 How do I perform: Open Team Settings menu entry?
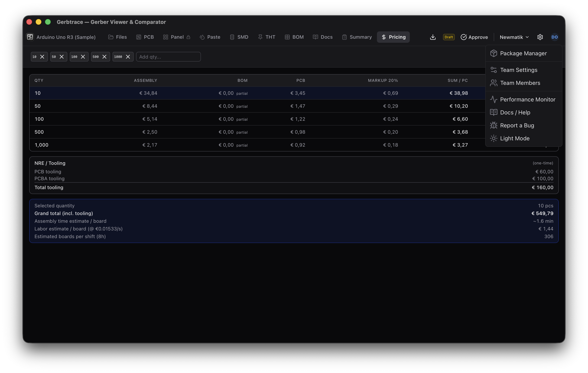[524, 70]
